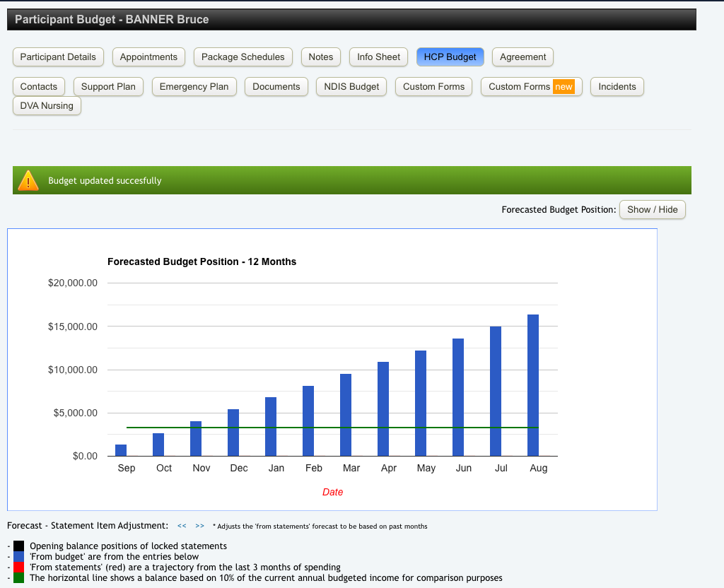Switch to the Appointments tab
The width and height of the screenshot is (724, 588).
click(x=148, y=57)
